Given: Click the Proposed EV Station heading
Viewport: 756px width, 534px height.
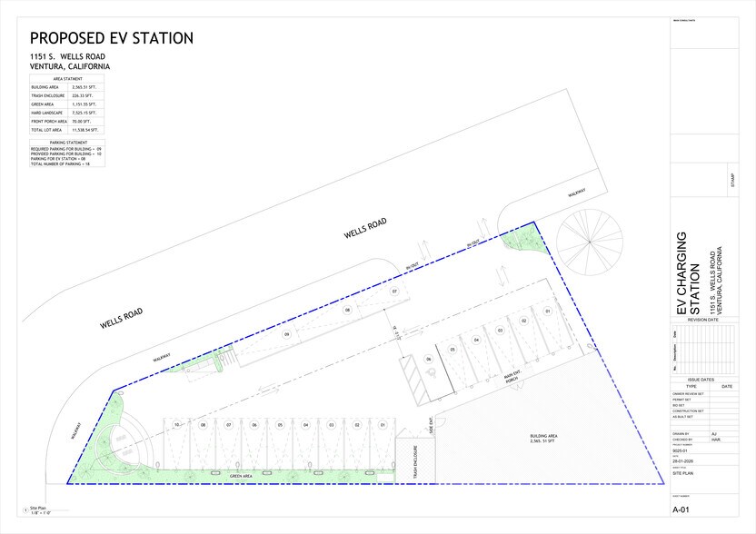Looking at the screenshot, I should [111, 38].
